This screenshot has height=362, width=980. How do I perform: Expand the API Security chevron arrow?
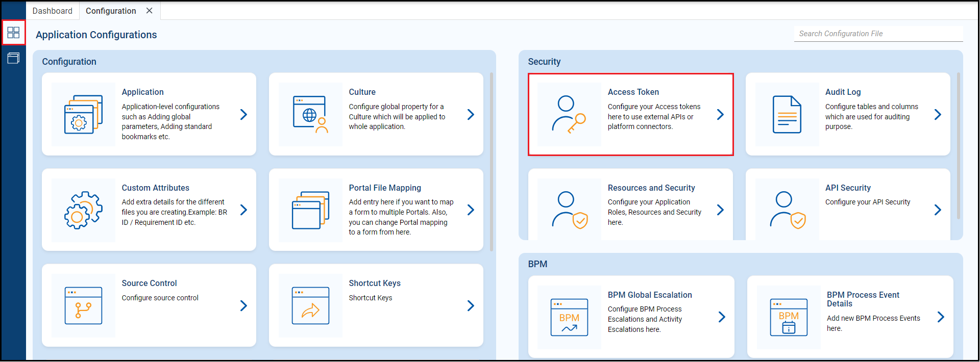click(x=938, y=210)
